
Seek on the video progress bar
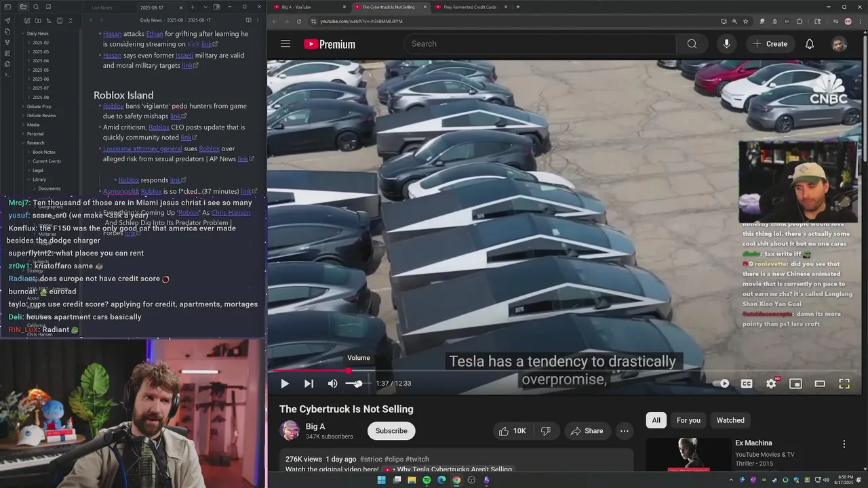pyautogui.click(x=566, y=371)
